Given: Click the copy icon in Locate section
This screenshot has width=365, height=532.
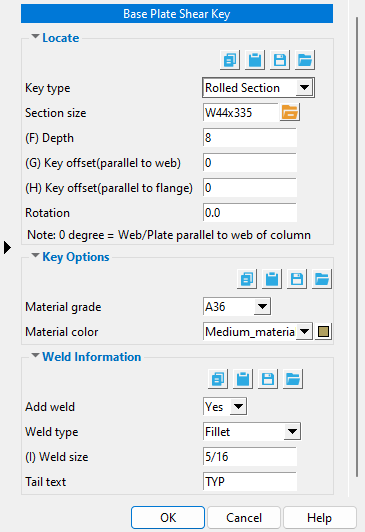Looking at the screenshot, I should (x=230, y=60).
